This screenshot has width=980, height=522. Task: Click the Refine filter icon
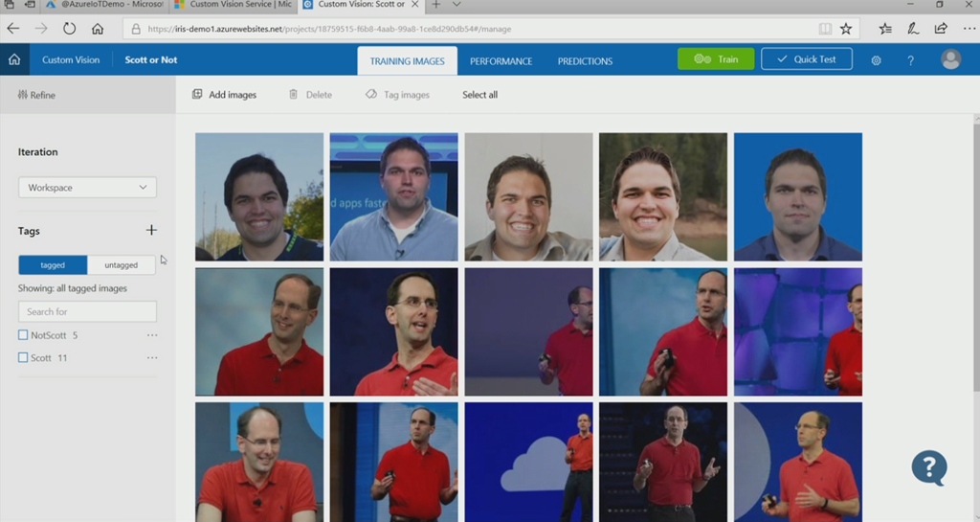(x=23, y=95)
